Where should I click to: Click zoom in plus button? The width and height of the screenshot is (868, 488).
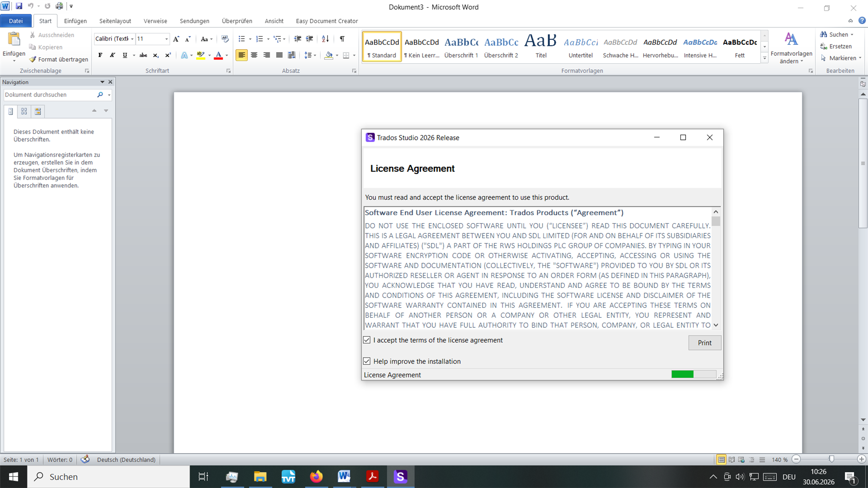click(862, 459)
